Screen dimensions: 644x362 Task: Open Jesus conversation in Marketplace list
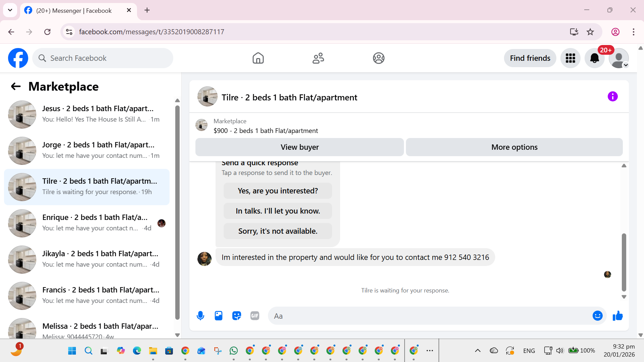(x=87, y=114)
